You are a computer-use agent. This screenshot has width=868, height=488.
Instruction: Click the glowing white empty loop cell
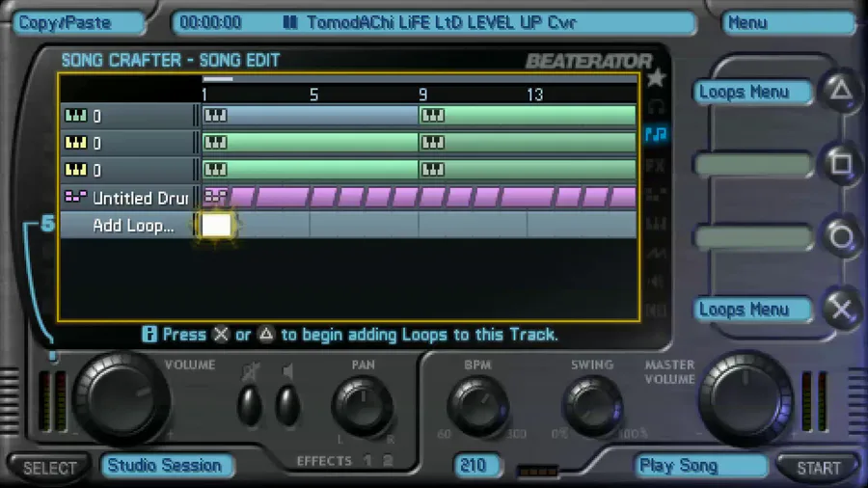tap(216, 225)
